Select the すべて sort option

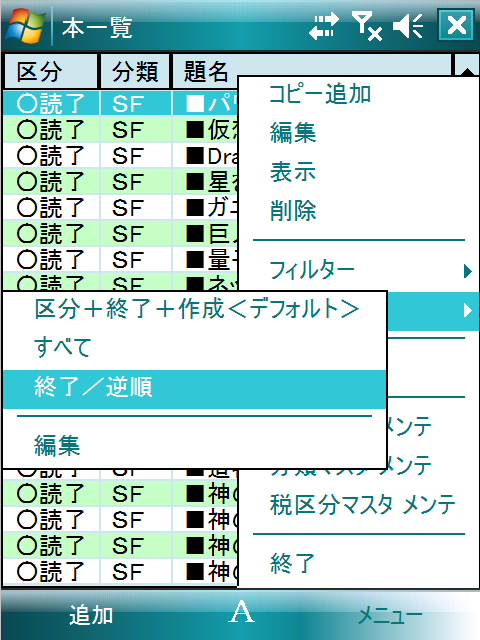click(62, 348)
